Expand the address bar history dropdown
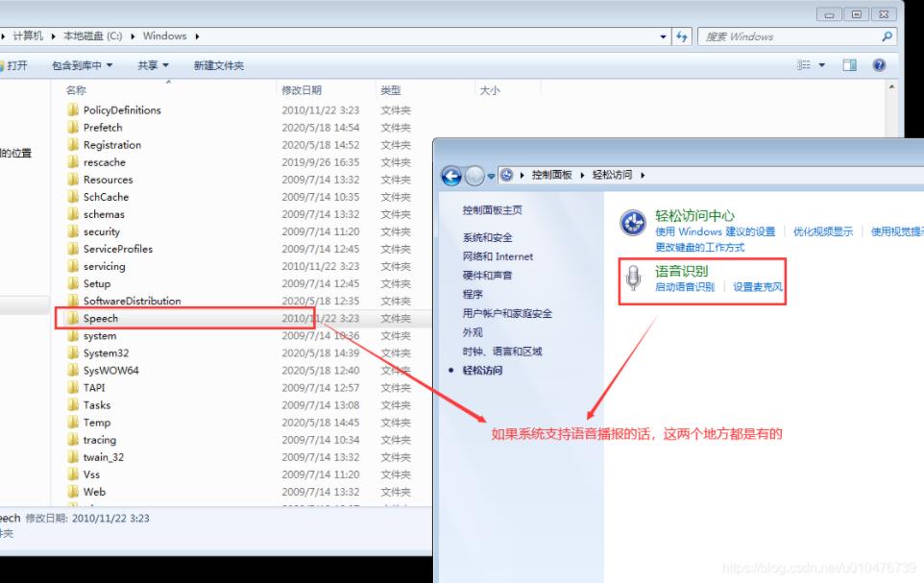 click(x=664, y=36)
